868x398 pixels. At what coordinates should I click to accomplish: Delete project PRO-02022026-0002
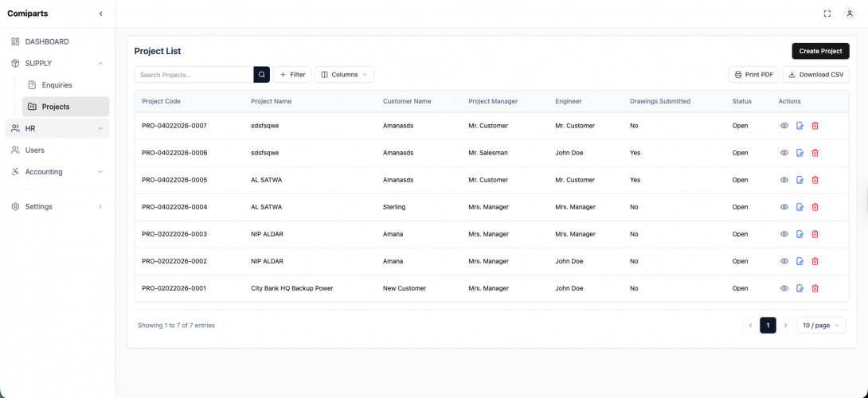815,261
